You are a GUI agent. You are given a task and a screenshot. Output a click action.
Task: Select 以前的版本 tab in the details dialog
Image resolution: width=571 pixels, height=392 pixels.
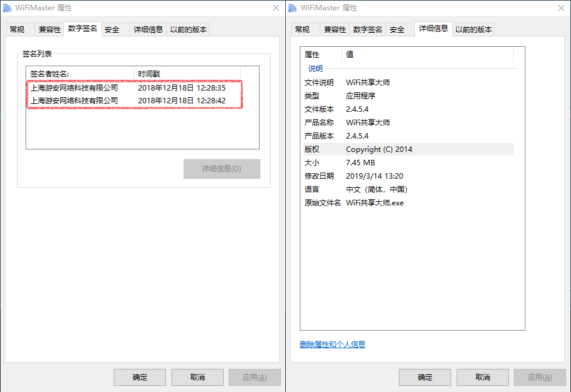tap(474, 29)
